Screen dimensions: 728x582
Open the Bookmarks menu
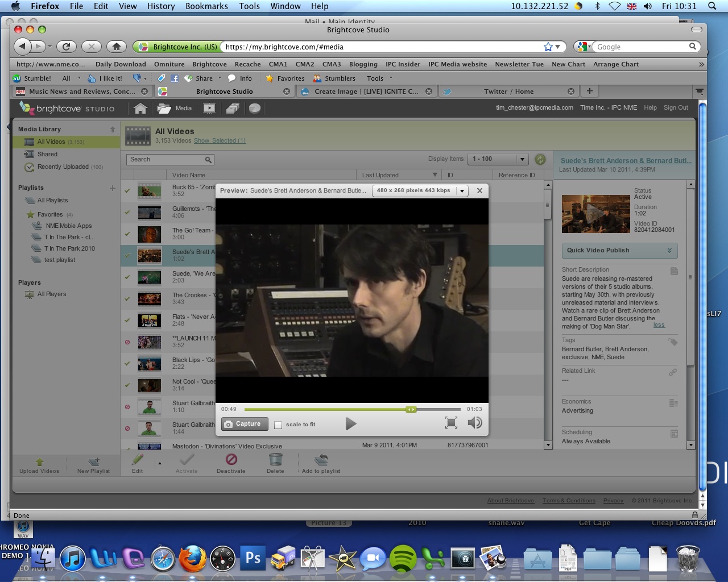click(x=206, y=6)
